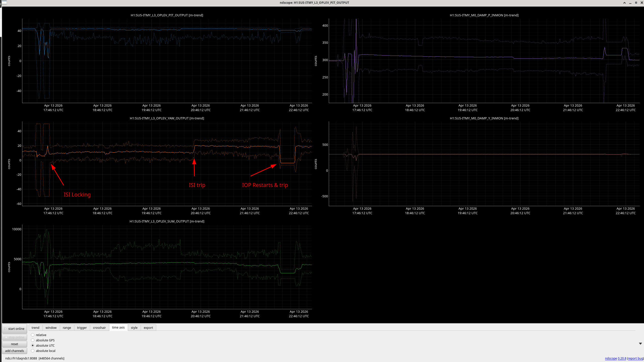Click the 20:46:12 UTC label under SUM_OUTPUT plot
The width and height of the screenshot is (644, 362).
(x=201, y=316)
